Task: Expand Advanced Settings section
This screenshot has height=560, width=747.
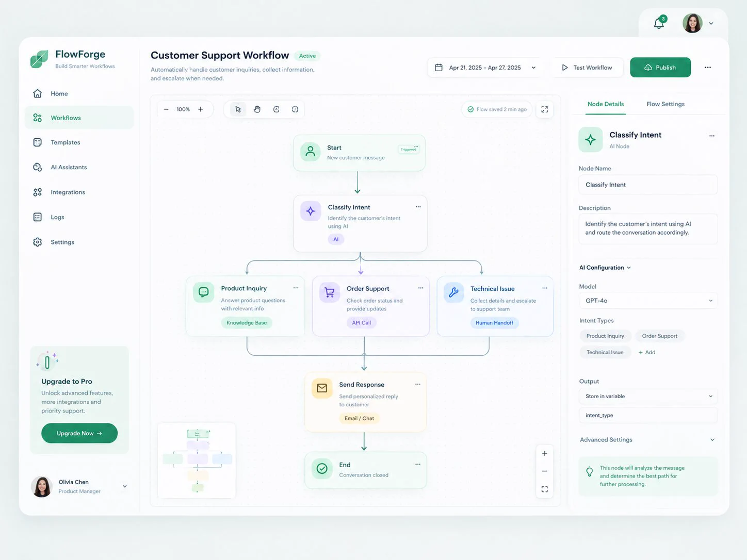Action: tap(648, 440)
